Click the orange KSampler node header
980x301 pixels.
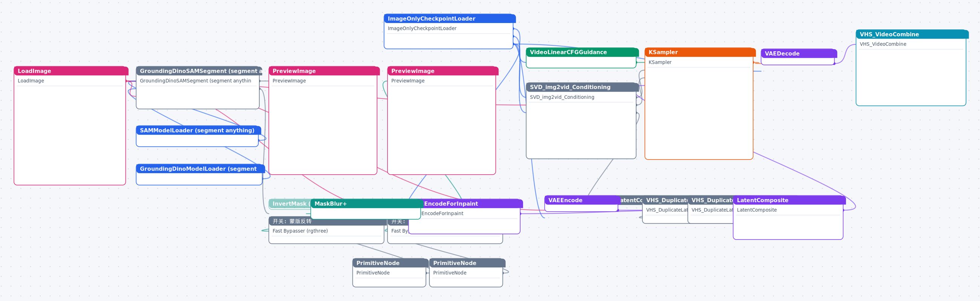700,52
